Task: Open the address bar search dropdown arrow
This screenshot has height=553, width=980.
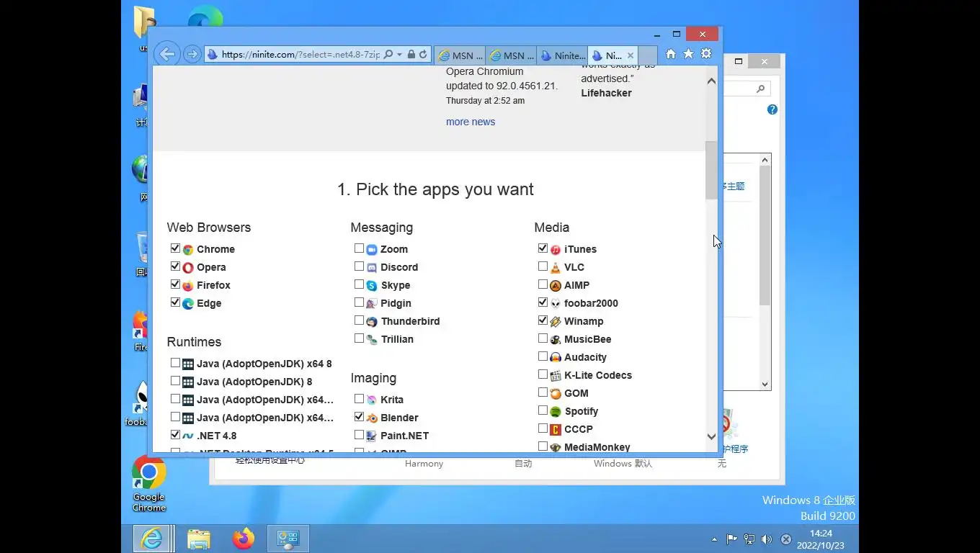Action: 399,55
